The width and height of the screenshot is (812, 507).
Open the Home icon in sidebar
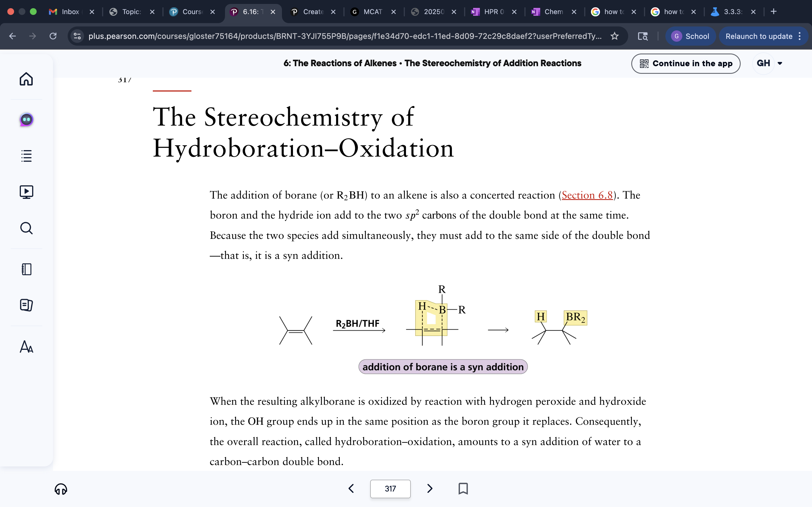26,79
